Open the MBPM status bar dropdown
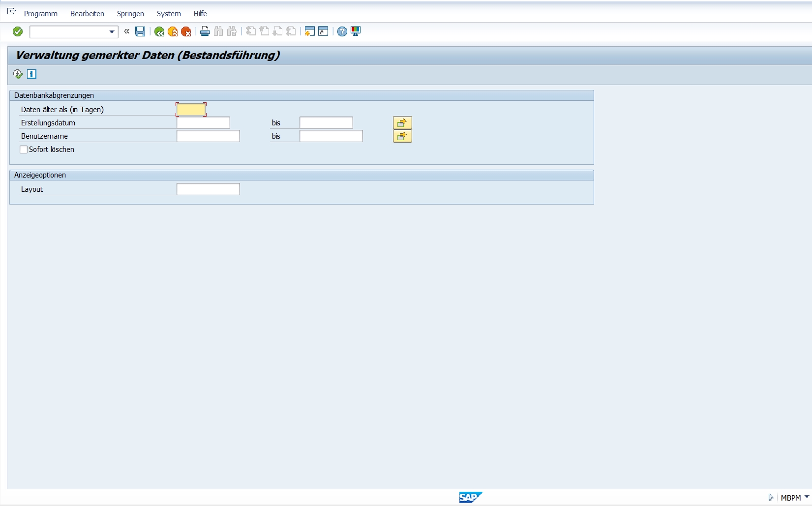812x506 pixels. [x=807, y=497]
